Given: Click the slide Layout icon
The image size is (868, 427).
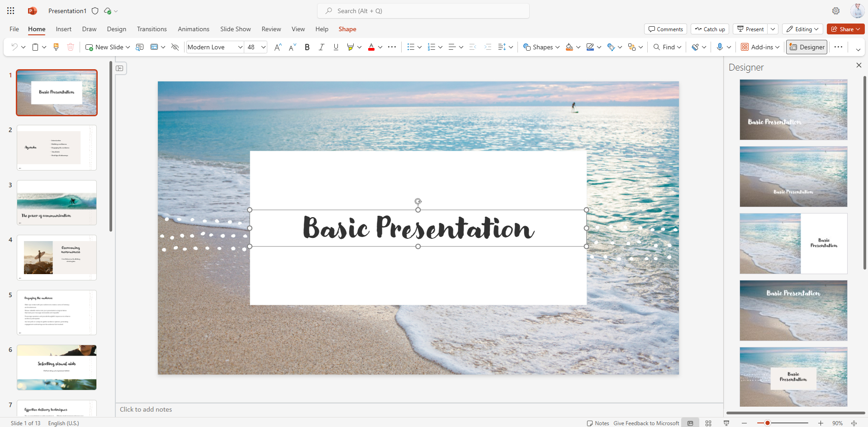Looking at the screenshot, I should tap(154, 47).
